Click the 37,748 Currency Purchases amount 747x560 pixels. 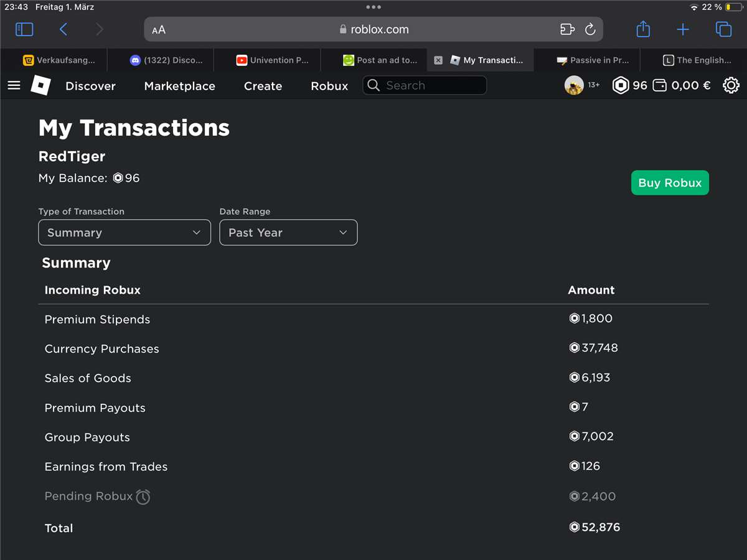[593, 348]
